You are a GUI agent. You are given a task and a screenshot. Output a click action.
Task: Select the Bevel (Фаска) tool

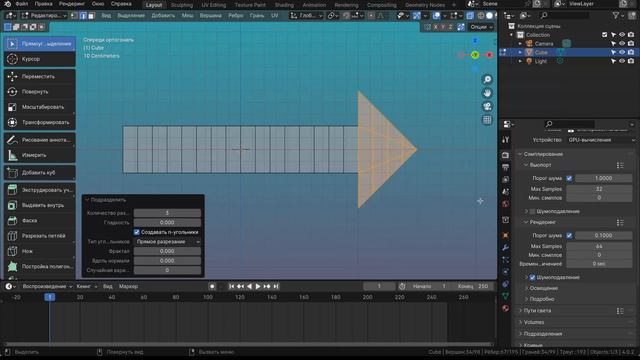coord(40,220)
